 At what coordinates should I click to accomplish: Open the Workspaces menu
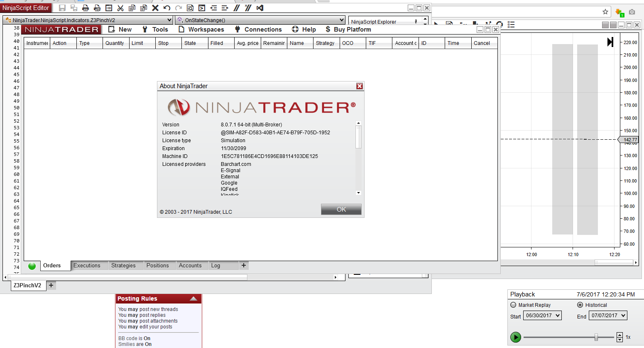tap(201, 30)
